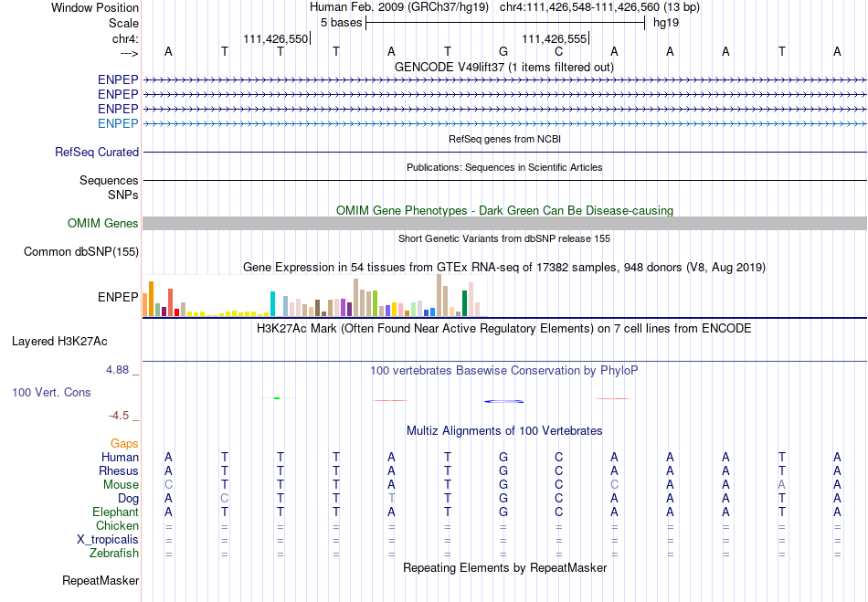Screen dimensions: 868x602
Task: Click the Repeating Elements by RepeatMasker title
Action: tap(504, 568)
